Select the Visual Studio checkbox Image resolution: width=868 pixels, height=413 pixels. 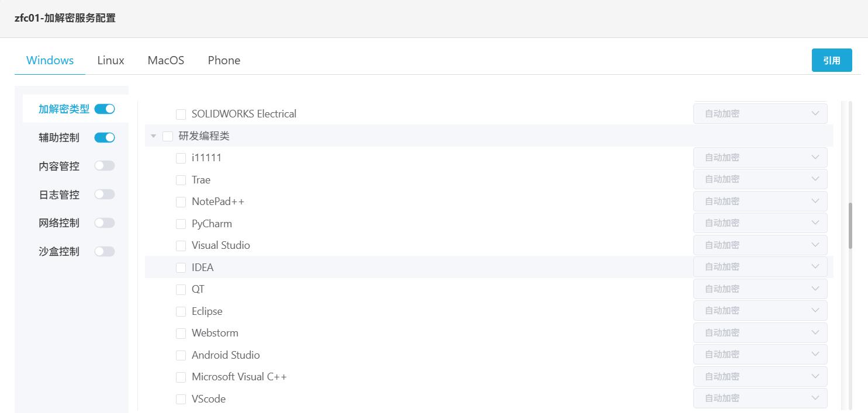[181, 246]
